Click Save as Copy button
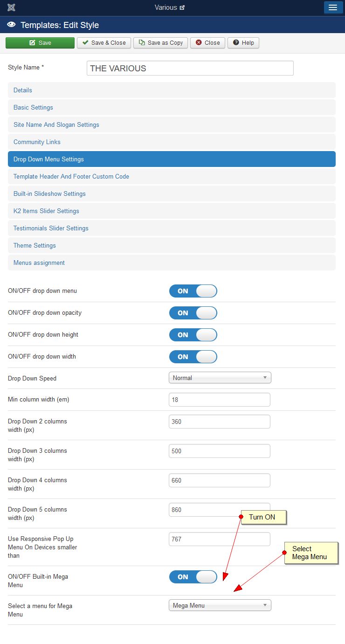Image resolution: width=345 pixels, height=644 pixels. pyautogui.click(x=161, y=42)
